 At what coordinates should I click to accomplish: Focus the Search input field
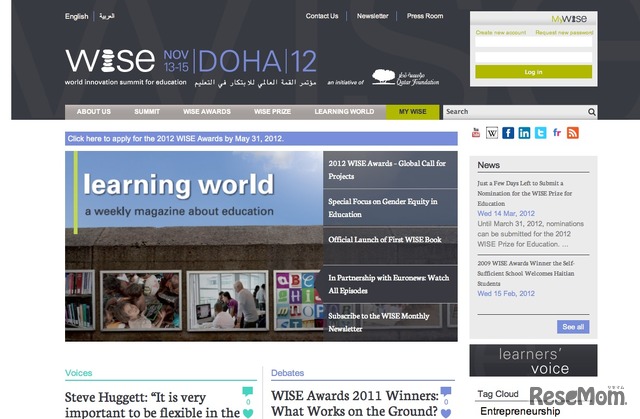[x=515, y=112]
